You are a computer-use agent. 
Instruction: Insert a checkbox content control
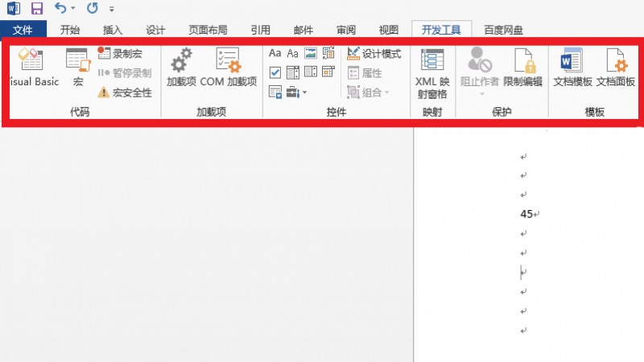(275, 72)
